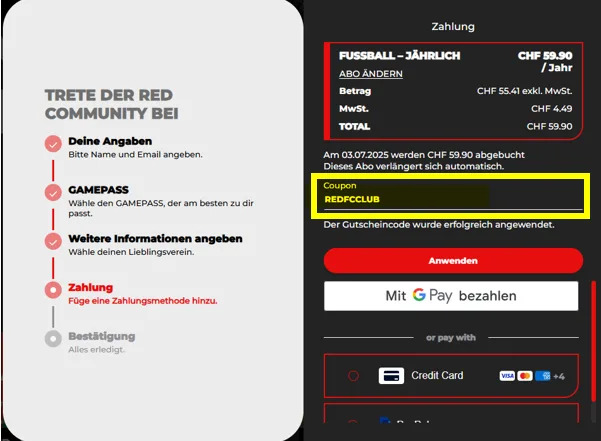Click the Weitere Informationen angeben checkmark icon
The image size is (601, 441).
pyautogui.click(x=53, y=241)
